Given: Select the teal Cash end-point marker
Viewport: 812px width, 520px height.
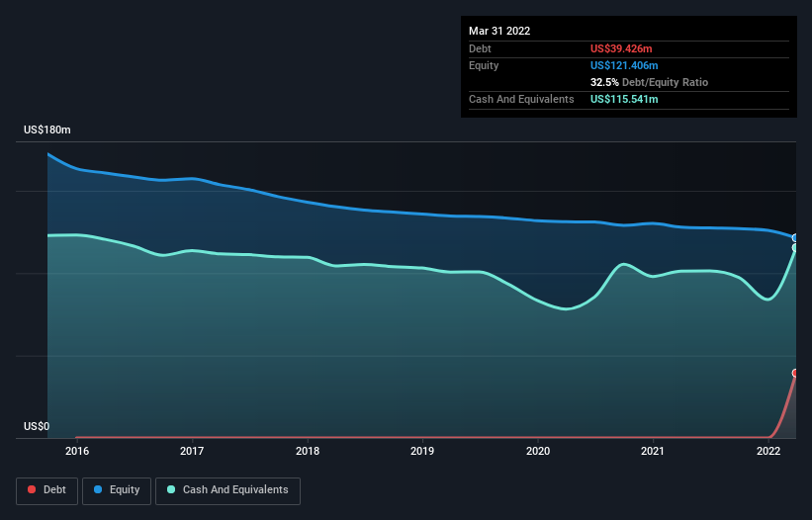Looking at the screenshot, I should [x=795, y=248].
